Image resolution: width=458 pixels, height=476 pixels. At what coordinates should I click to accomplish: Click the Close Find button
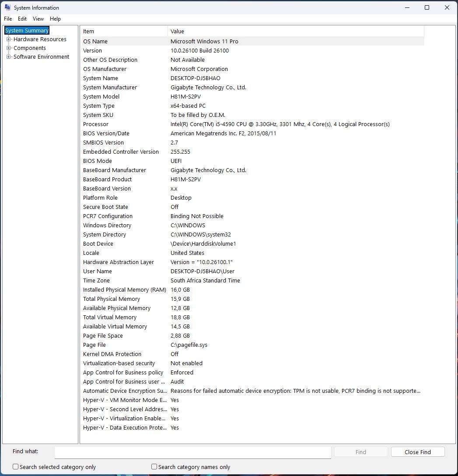(417, 451)
